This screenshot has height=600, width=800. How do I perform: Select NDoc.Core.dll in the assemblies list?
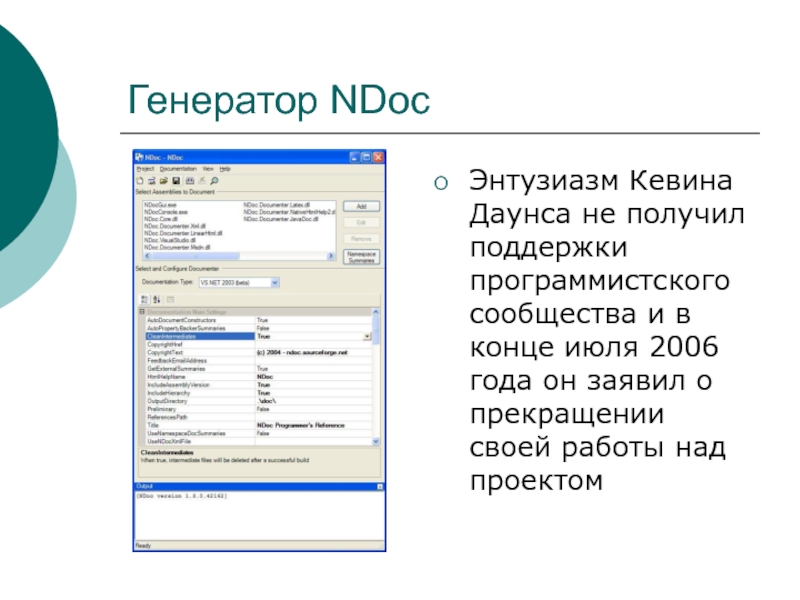pos(161,219)
